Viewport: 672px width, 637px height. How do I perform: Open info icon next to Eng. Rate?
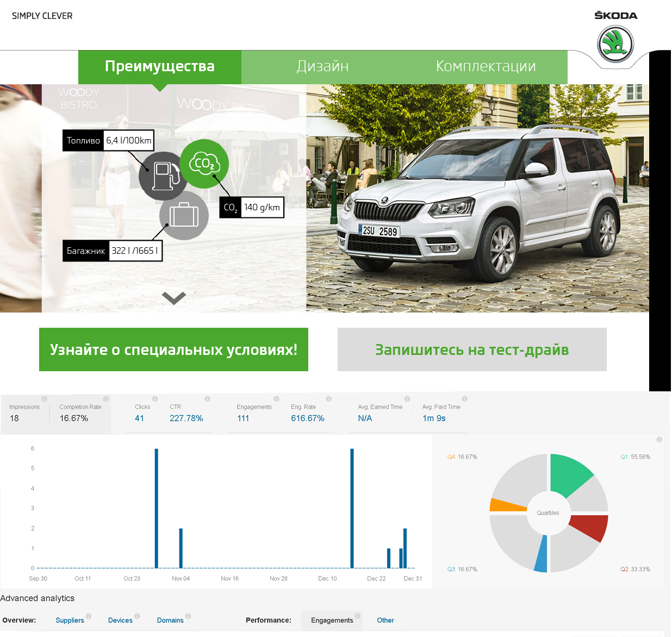pos(328,399)
